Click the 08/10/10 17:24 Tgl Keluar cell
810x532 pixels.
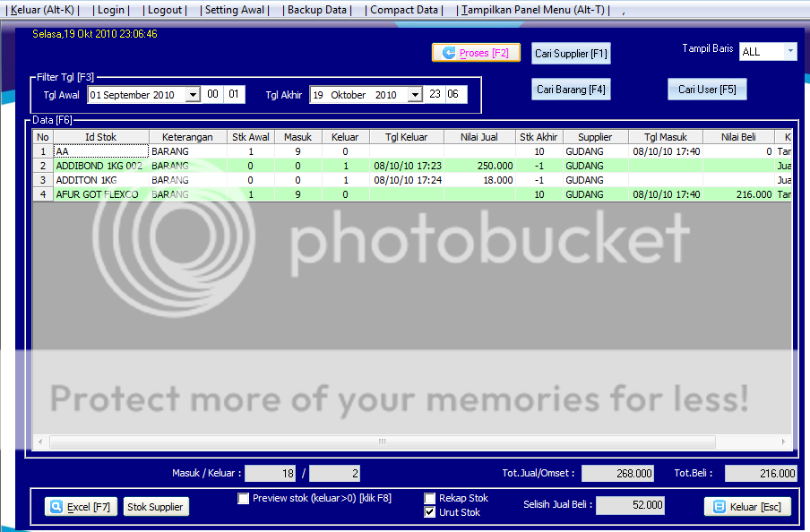[x=407, y=180]
